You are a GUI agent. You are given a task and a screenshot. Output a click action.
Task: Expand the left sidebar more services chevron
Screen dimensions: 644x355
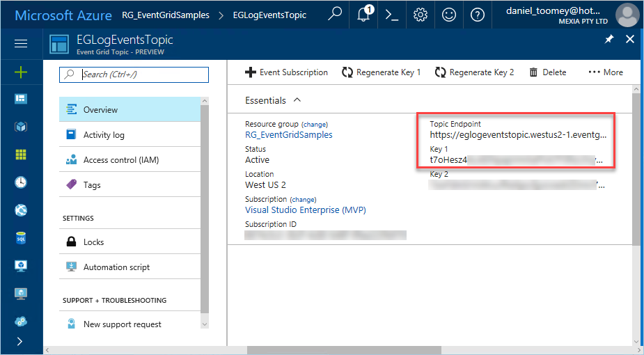coord(19,341)
